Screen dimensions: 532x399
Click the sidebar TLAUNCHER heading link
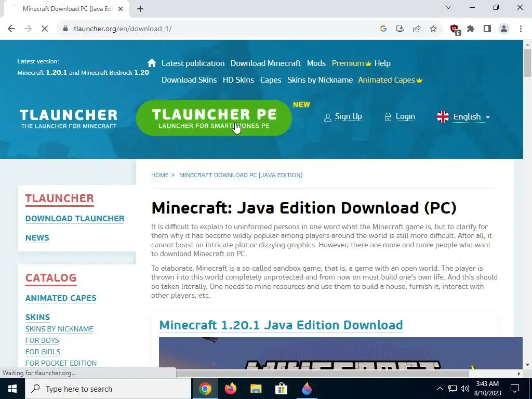coord(59,198)
